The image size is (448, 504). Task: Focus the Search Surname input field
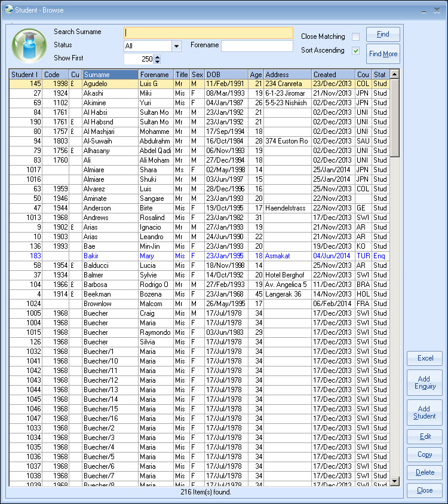coord(208,33)
